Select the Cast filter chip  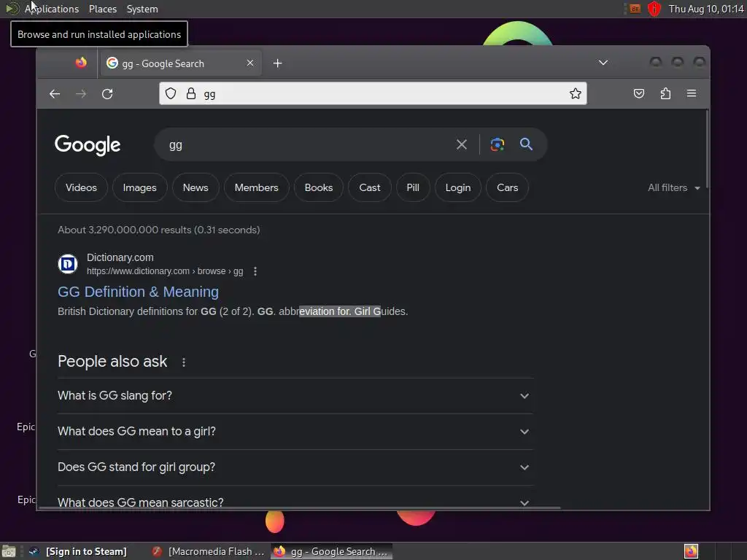tap(370, 187)
